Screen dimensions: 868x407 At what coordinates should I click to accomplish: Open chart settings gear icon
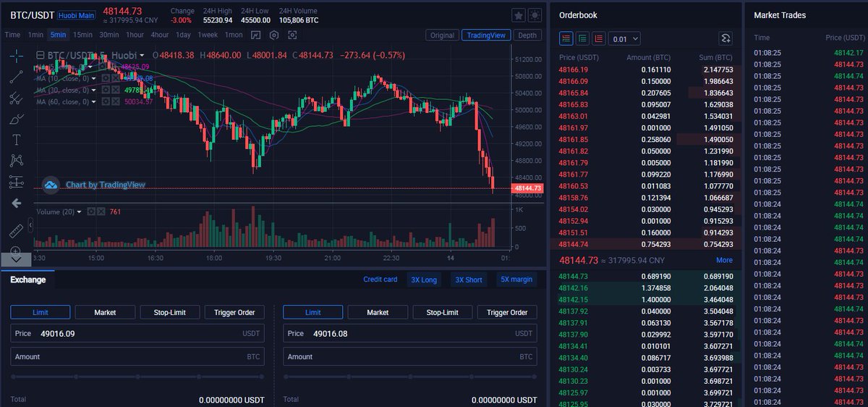pyautogui.click(x=274, y=35)
